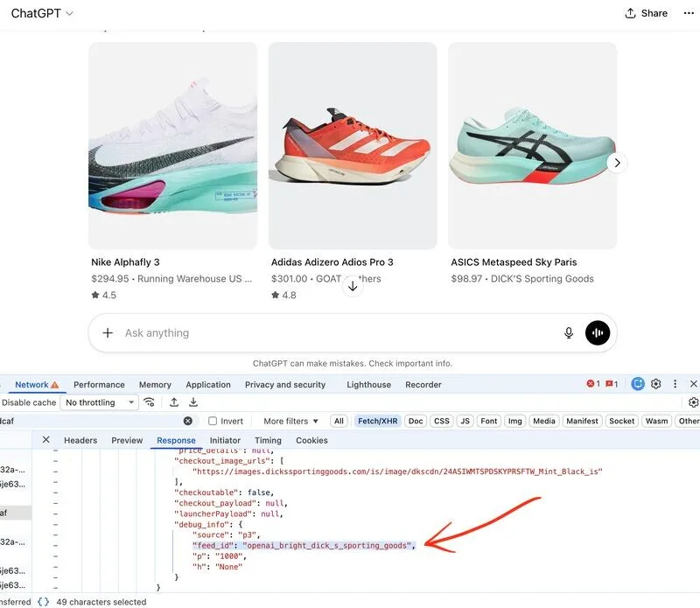Screen dimensions: 700x608
Task: Click the dickssportinggoods image URL text
Action: (397, 472)
